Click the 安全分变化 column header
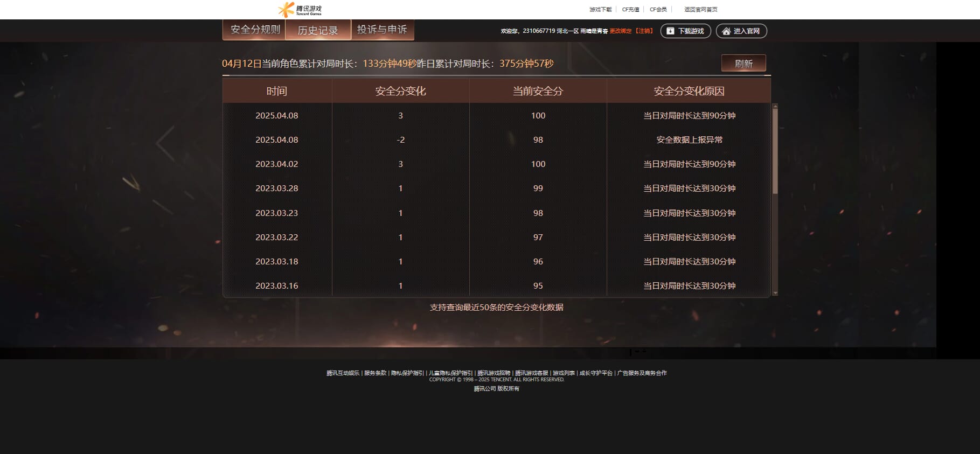 click(401, 91)
